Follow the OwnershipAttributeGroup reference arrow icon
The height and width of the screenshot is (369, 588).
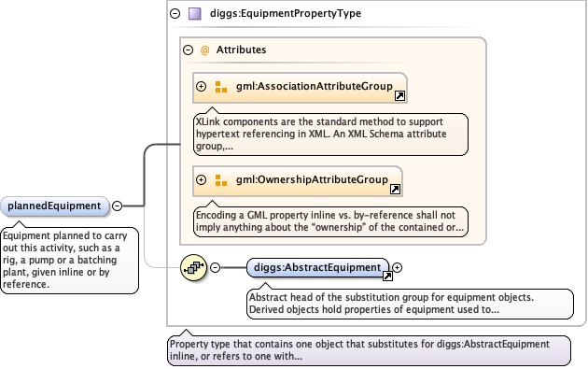[x=395, y=190]
